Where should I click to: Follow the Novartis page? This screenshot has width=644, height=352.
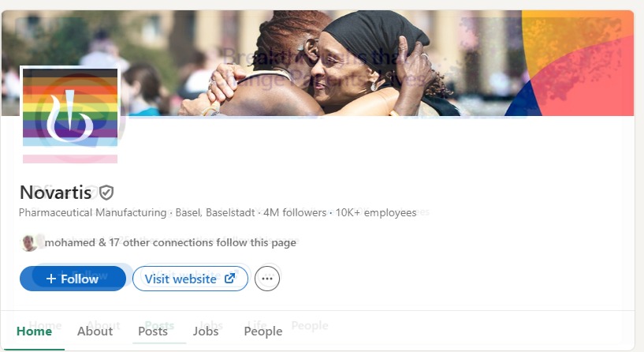click(73, 279)
